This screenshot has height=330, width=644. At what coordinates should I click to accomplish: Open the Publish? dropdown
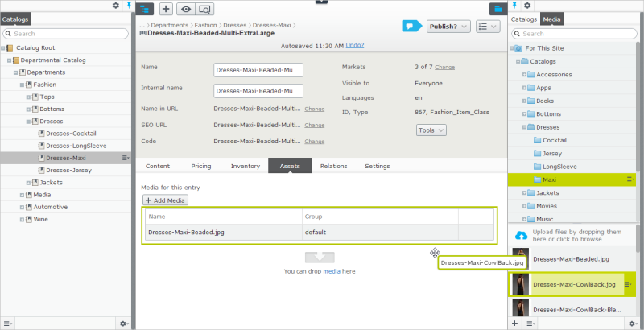click(x=448, y=27)
